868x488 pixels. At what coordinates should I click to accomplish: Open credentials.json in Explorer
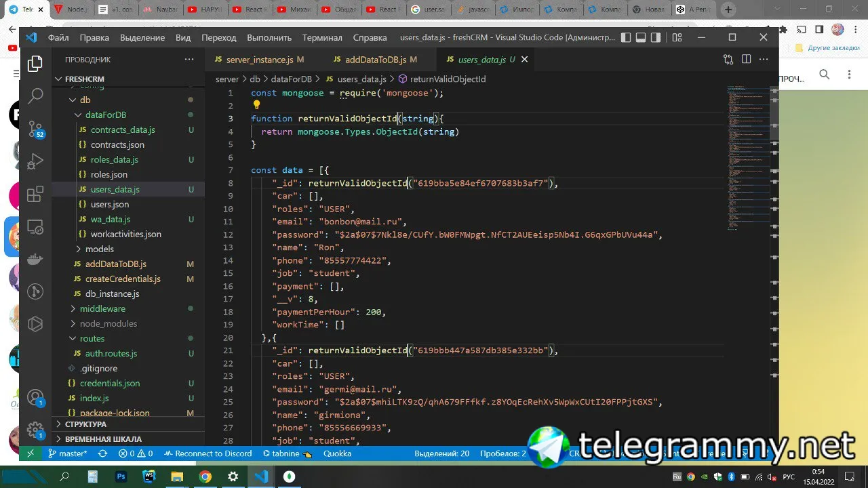coord(110,384)
